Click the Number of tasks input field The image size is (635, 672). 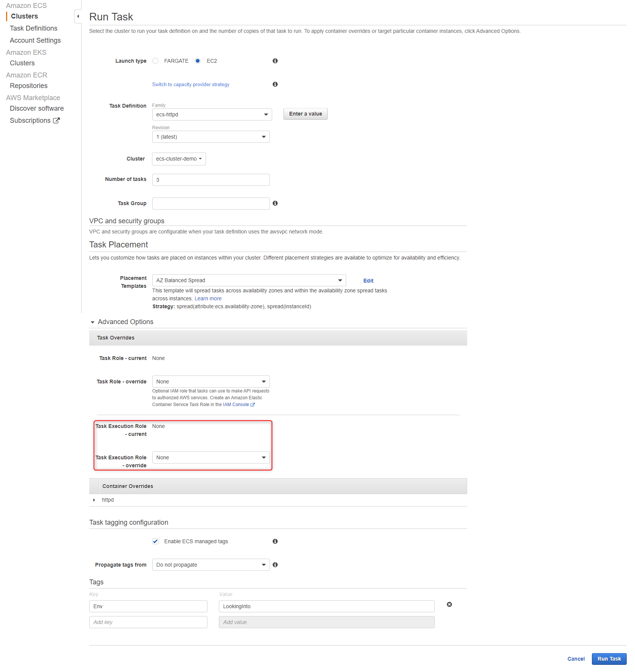tap(211, 179)
